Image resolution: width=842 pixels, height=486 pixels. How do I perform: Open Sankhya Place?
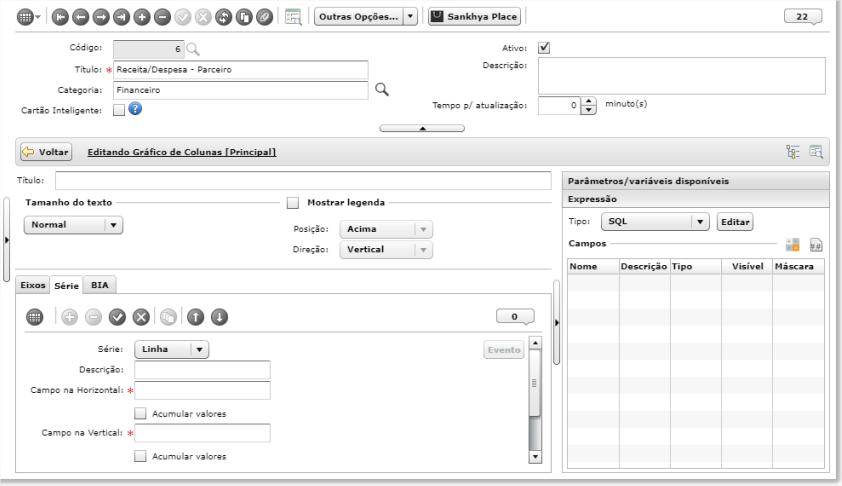click(x=475, y=17)
